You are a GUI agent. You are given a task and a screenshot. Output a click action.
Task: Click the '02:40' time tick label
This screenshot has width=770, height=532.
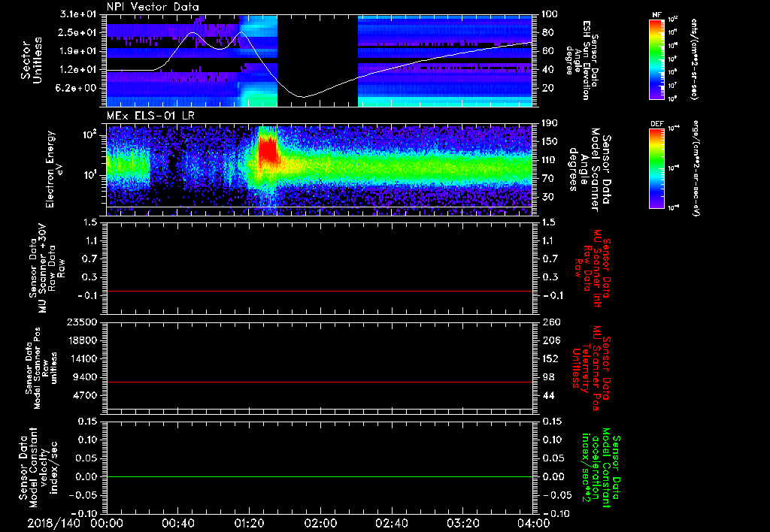point(391,523)
